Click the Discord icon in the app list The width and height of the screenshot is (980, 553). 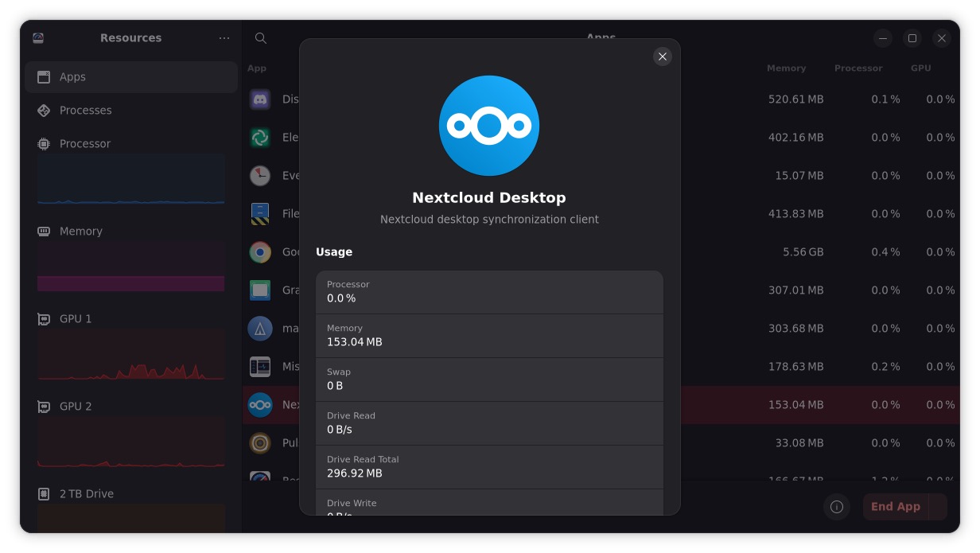260,99
